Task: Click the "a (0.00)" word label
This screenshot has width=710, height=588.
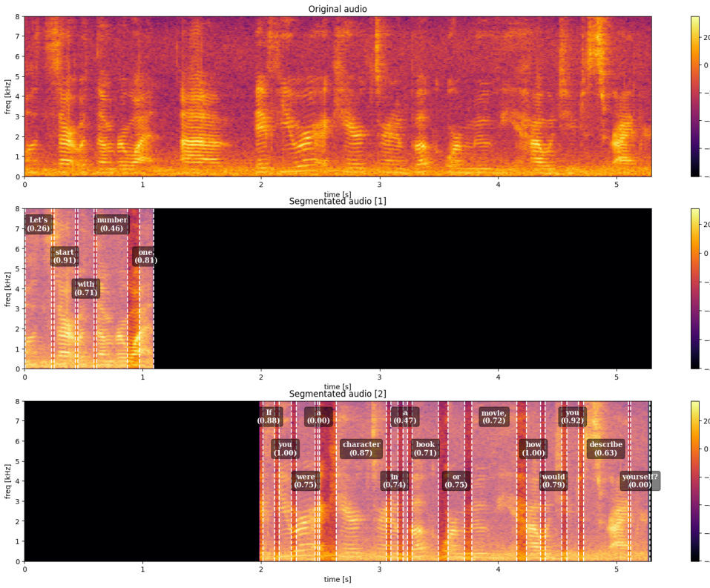Action: (318, 417)
